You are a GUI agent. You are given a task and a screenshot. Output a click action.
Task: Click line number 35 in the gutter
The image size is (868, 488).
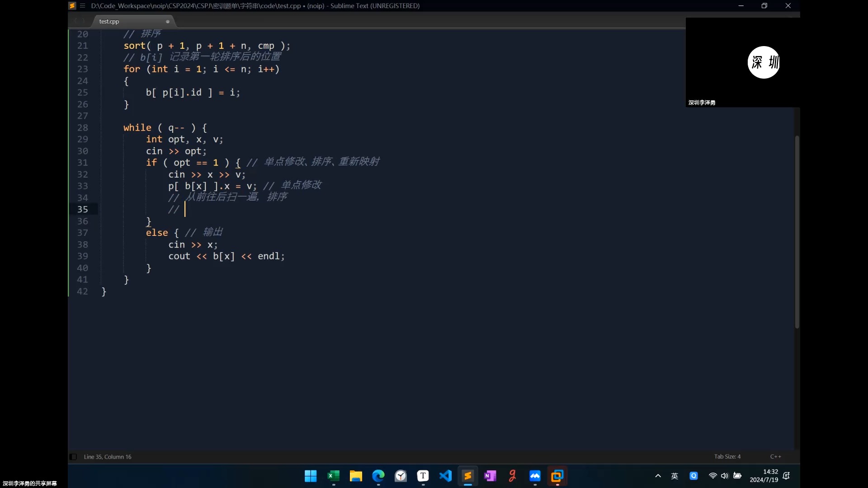click(82, 209)
